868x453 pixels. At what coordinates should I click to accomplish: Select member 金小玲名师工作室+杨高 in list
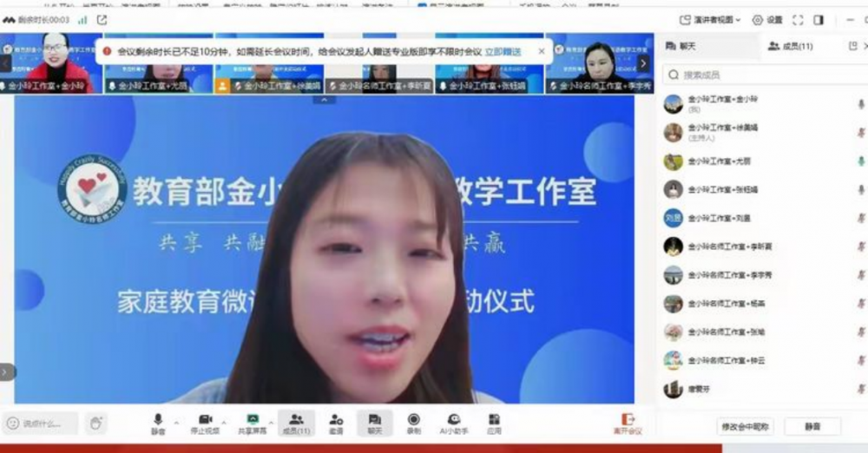point(765,304)
